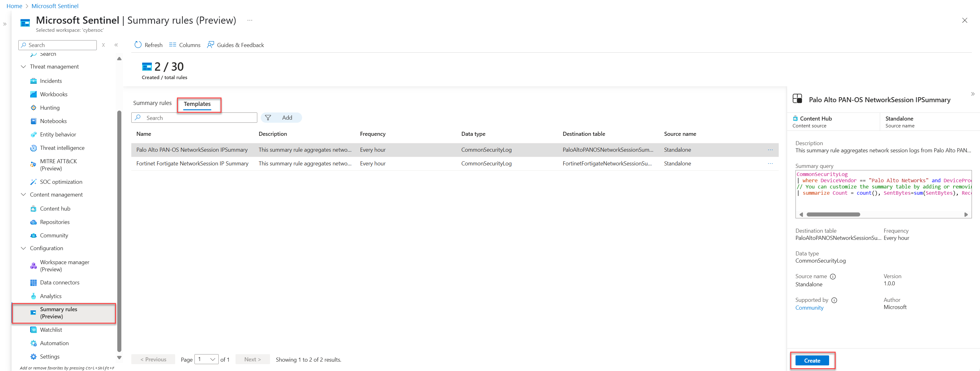980x371 pixels.
Task: Open Guides & Feedback
Action: [x=235, y=45]
